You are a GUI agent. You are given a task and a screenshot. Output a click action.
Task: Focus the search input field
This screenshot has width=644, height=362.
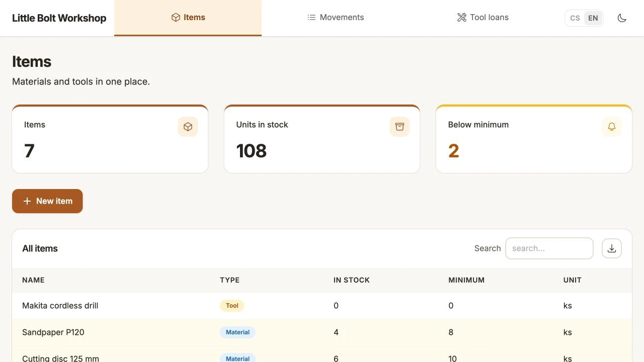coord(549,248)
